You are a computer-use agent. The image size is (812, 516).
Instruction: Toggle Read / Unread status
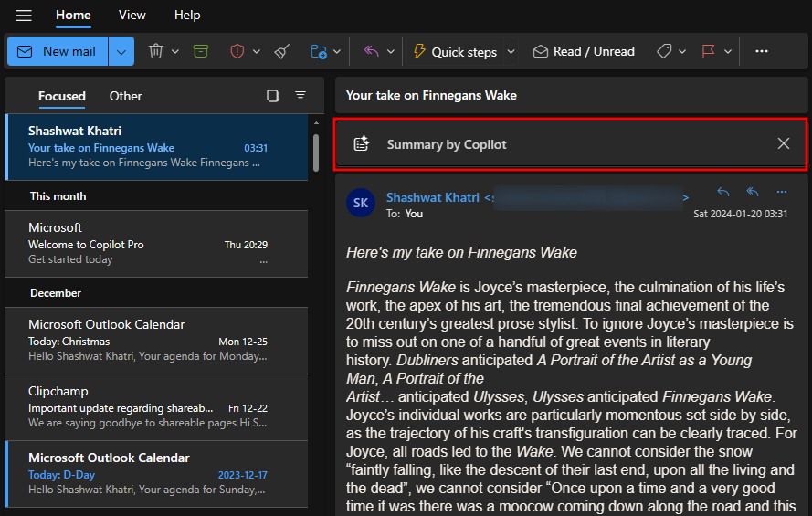[x=584, y=51]
